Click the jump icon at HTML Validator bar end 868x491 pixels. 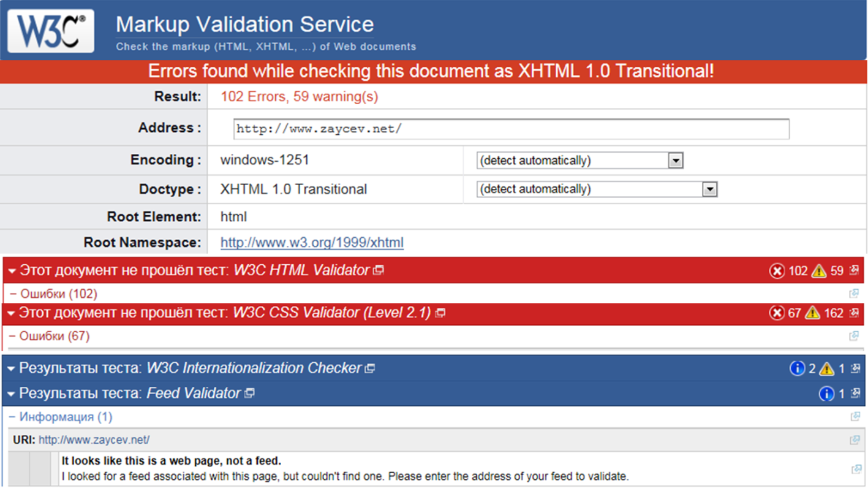click(x=855, y=270)
